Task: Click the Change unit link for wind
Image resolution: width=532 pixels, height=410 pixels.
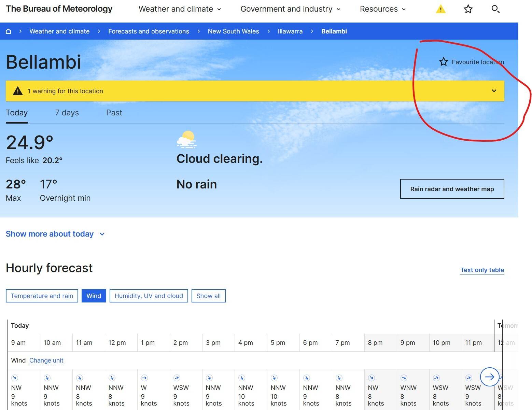Action: [46, 360]
